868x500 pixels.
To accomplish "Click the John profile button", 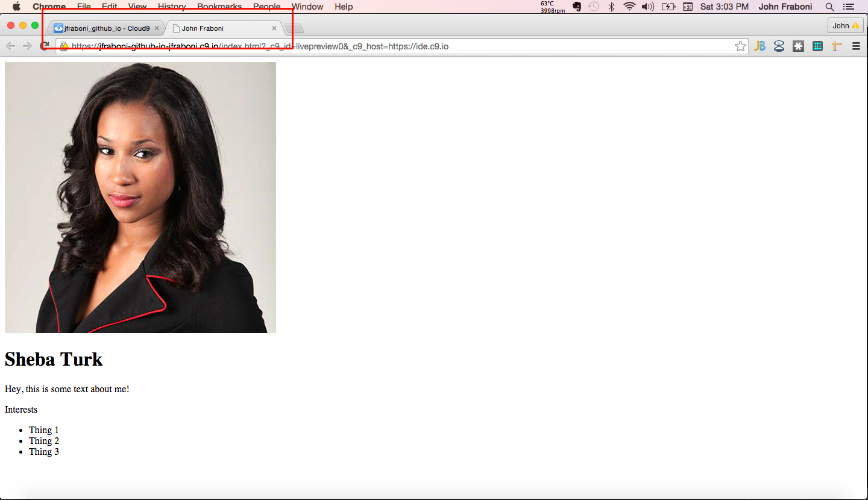I will tap(846, 25).
